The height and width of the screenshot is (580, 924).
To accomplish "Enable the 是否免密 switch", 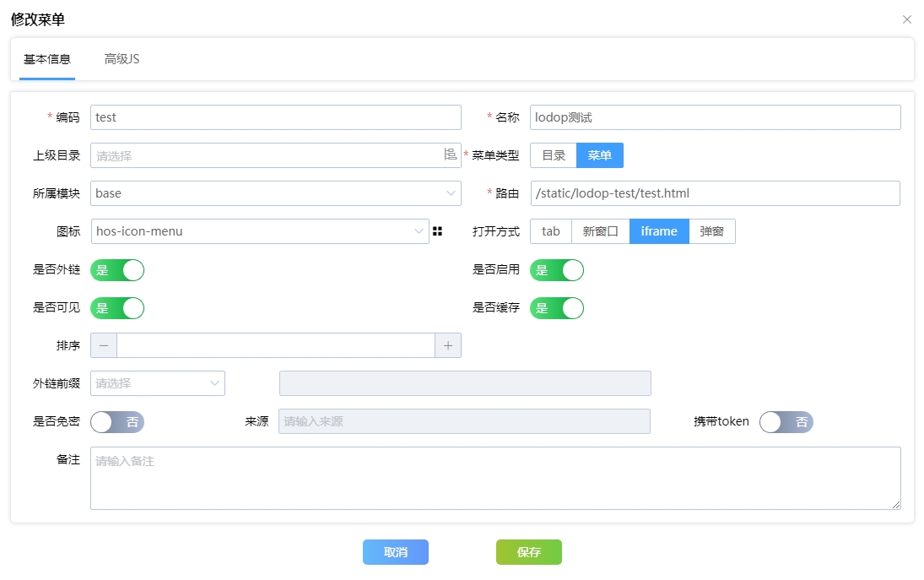I will coord(117,422).
